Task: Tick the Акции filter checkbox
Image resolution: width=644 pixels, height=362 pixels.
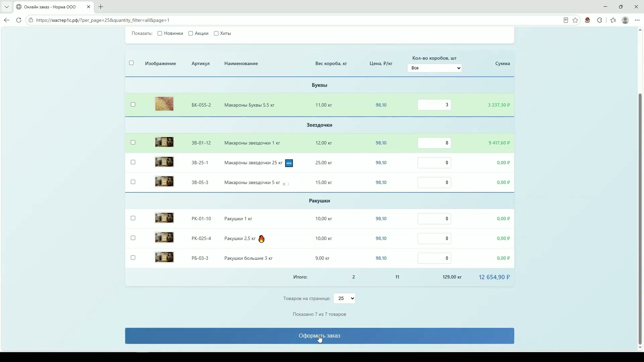Action: pos(191,34)
